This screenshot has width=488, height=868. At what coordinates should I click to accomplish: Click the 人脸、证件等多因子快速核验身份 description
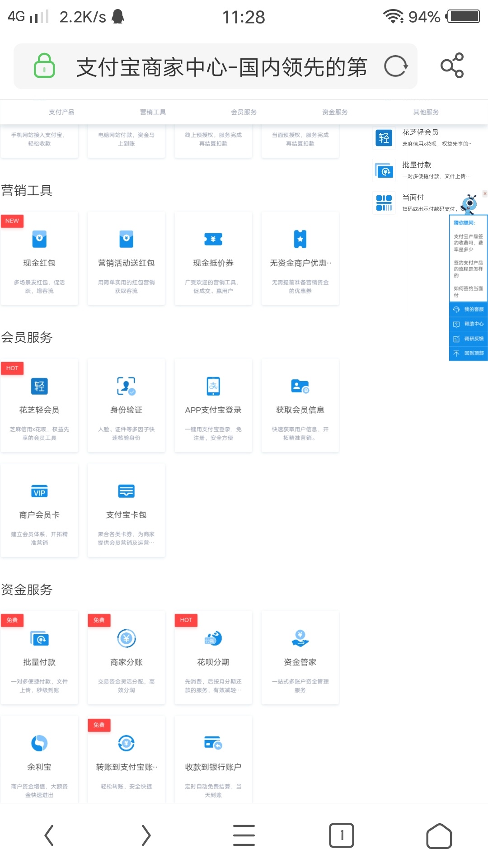click(126, 434)
